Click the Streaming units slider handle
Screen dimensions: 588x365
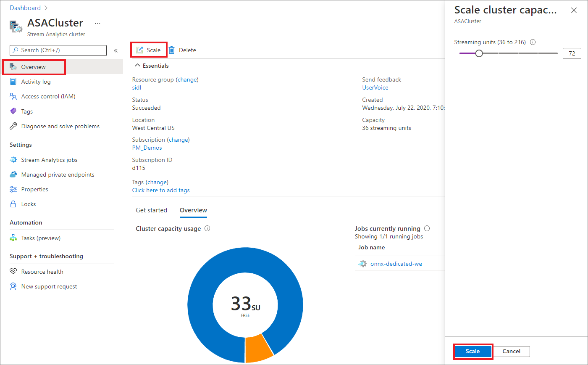point(479,53)
